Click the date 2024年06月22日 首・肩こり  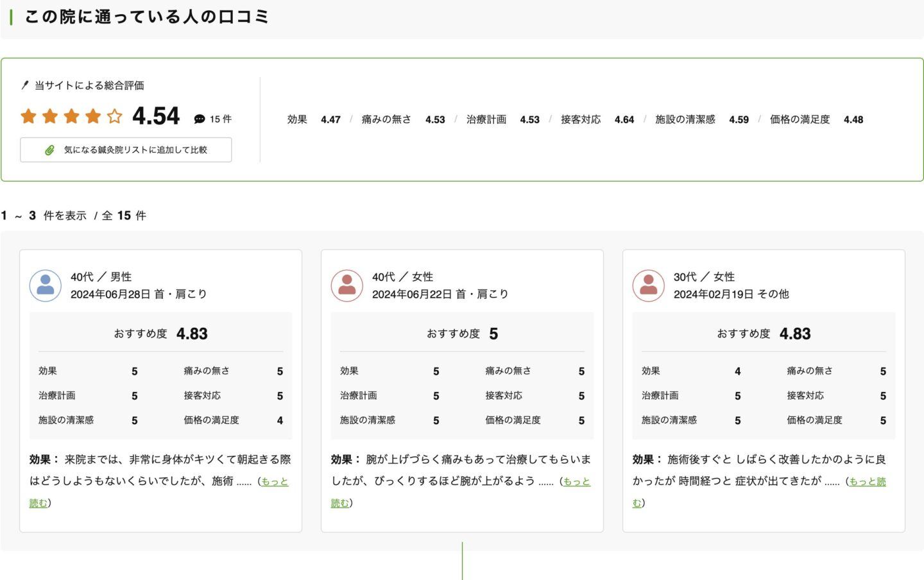440,294
